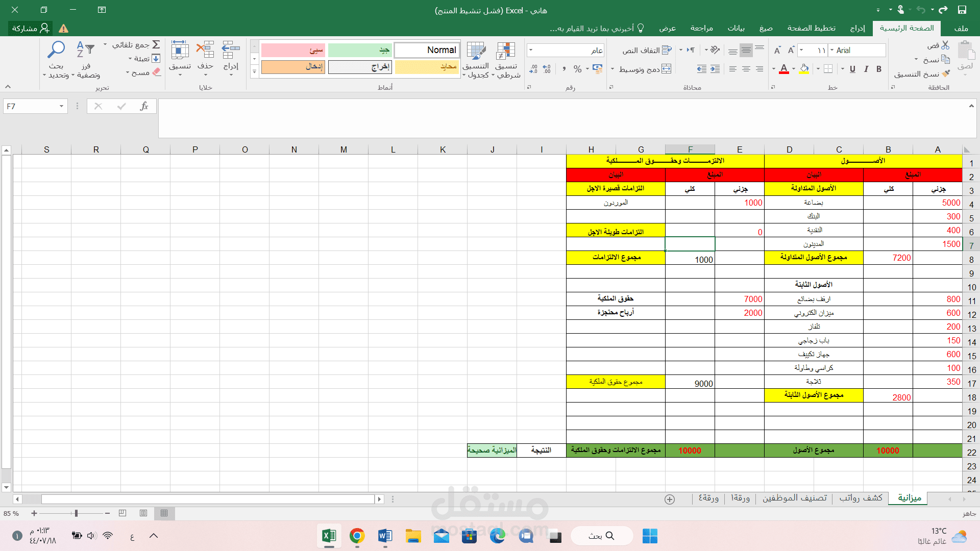Screen dimensions: 980x551
Task: Click the Insert cells (إدراج) icon
Action: [231, 50]
